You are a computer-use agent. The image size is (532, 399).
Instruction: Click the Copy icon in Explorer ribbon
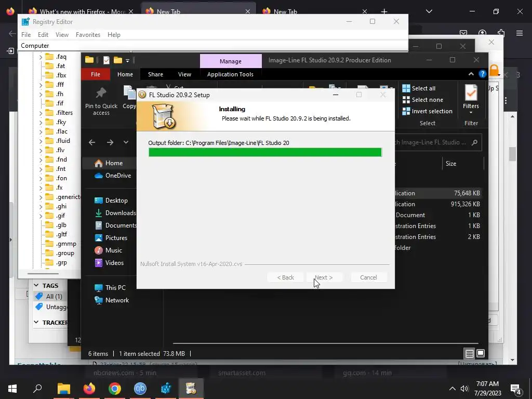[x=129, y=98]
